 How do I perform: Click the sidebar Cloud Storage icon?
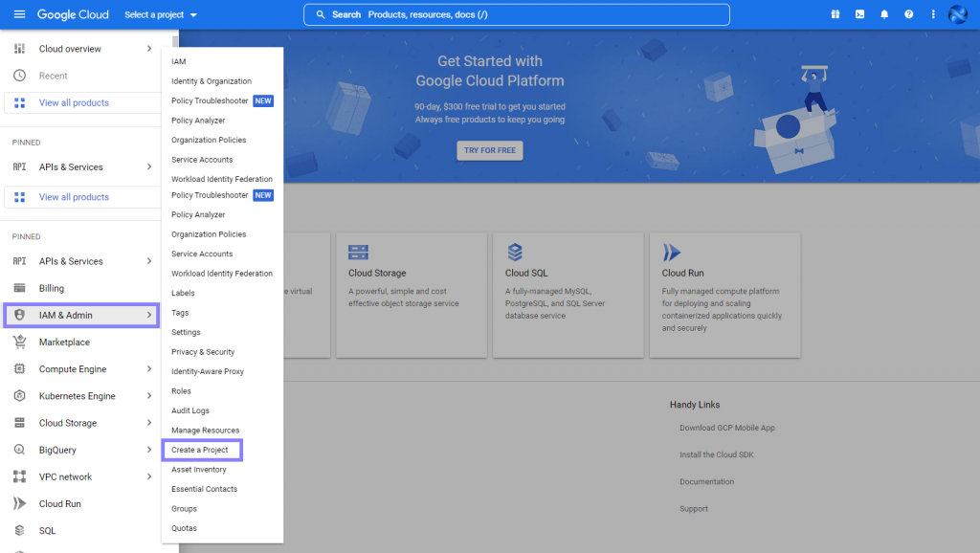tap(19, 423)
